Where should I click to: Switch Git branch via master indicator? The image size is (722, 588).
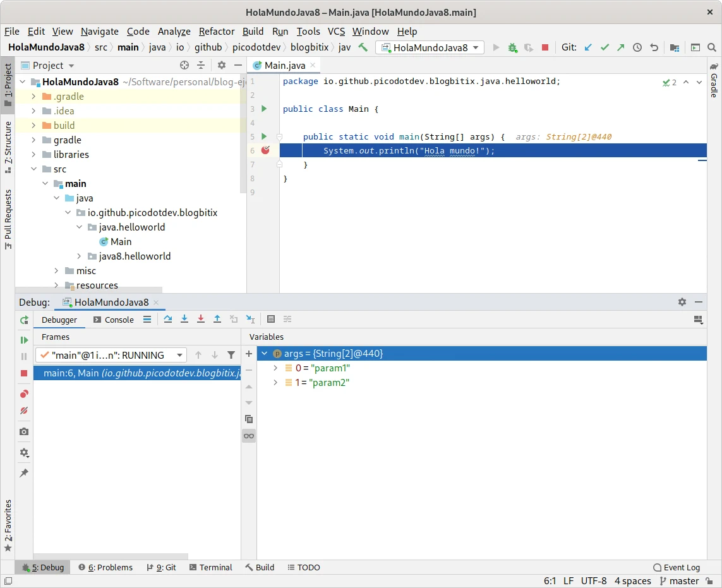click(x=678, y=580)
